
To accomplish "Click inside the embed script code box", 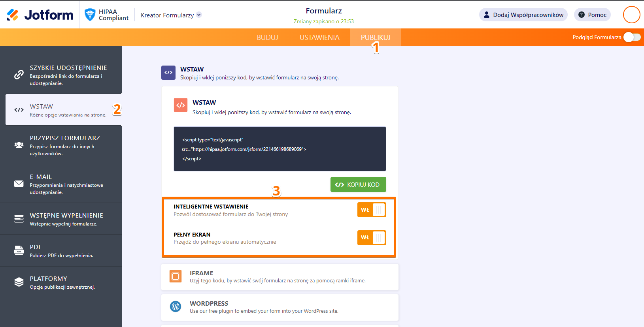I will pos(280,149).
